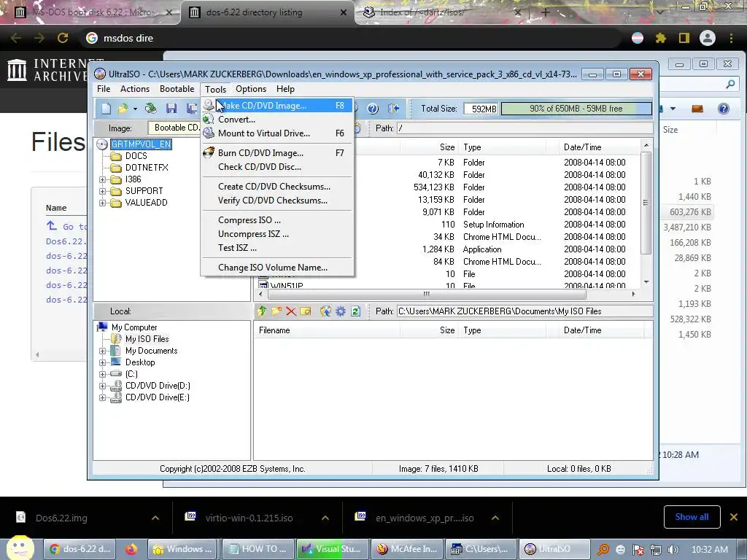The image size is (747, 560).
Task: Click the browser extensions puzzle icon
Action: click(660, 38)
